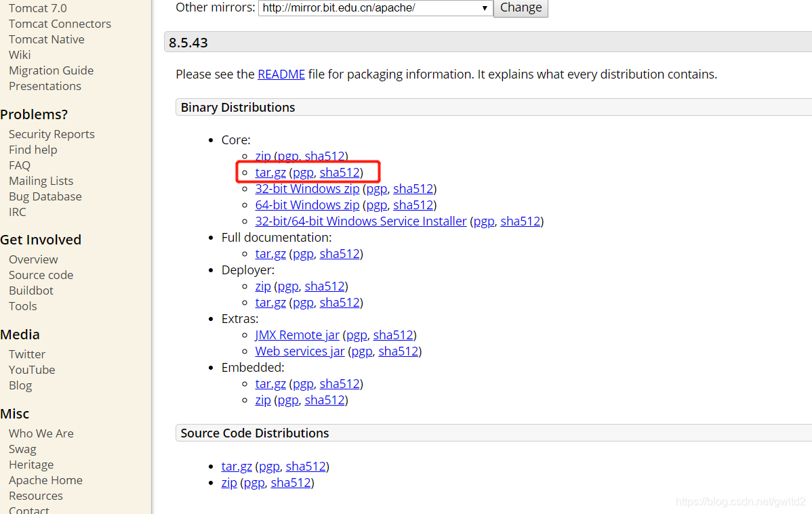
Task: Open the Other mirrors dropdown
Action: (x=375, y=7)
